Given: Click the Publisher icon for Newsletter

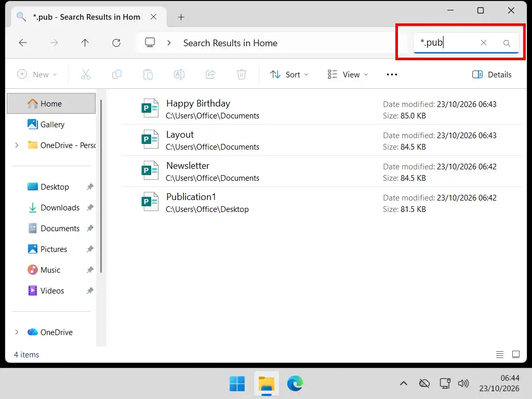Looking at the screenshot, I should (150, 170).
